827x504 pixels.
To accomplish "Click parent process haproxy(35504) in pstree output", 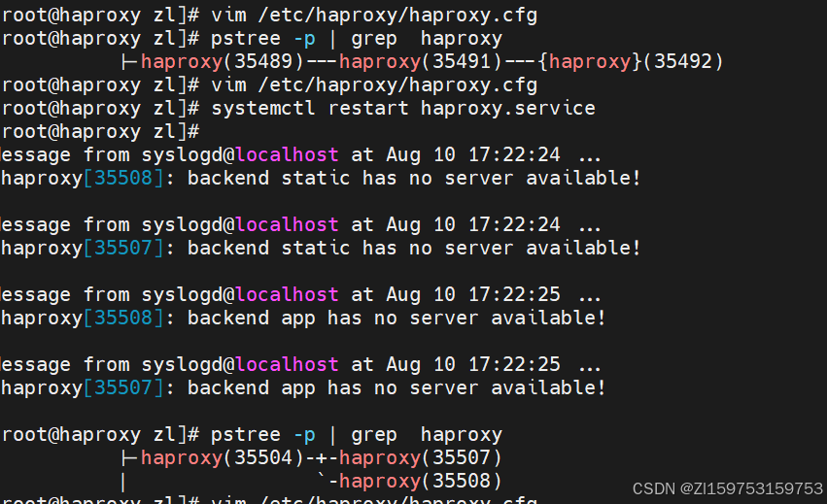I will pos(223,457).
